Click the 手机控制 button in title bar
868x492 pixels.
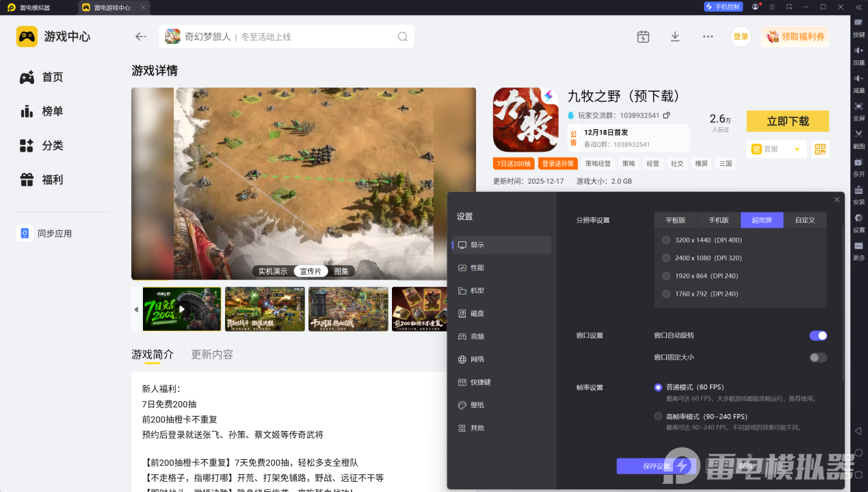point(723,7)
